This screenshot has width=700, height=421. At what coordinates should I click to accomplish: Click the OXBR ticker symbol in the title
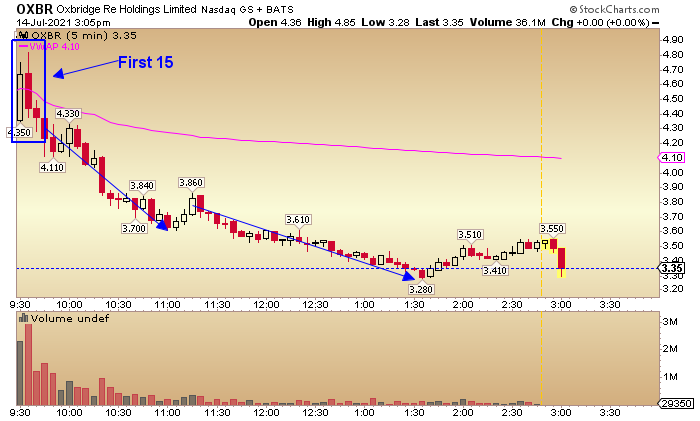tap(34, 8)
